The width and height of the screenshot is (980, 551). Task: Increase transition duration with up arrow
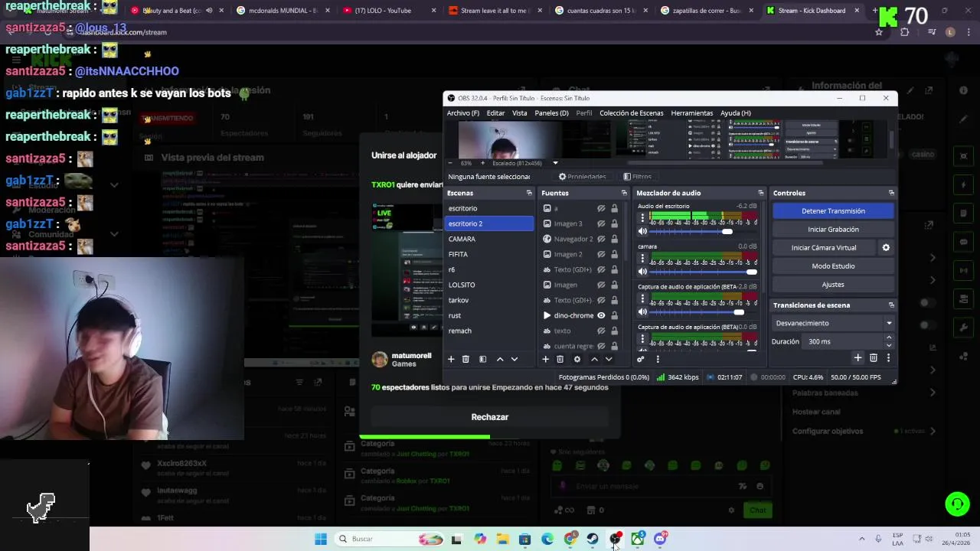[889, 337]
